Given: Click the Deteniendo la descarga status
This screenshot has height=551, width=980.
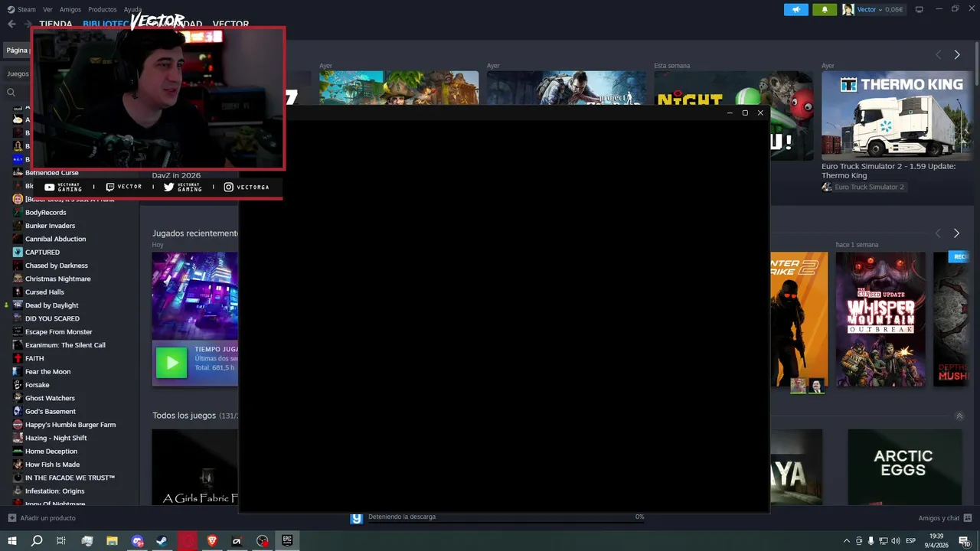Looking at the screenshot, I should click(x=402, y=517).
